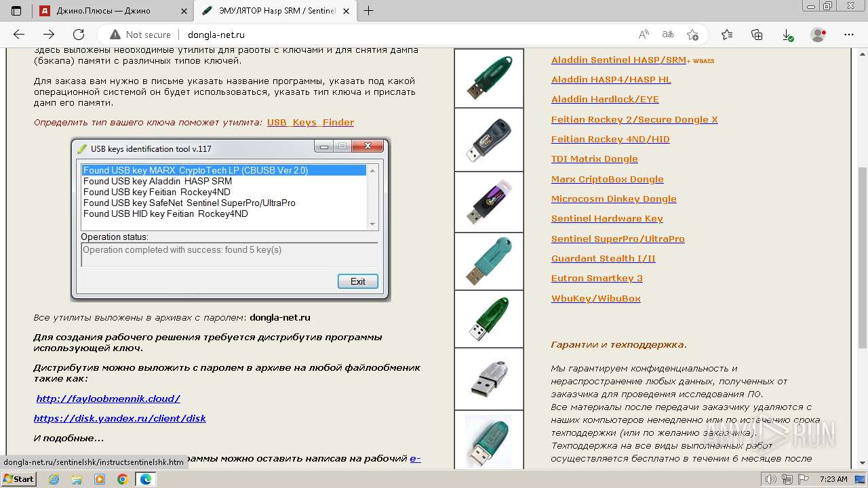Click the teal dongle thumbnail
The image size is (868, 488).
pos(489,262)
